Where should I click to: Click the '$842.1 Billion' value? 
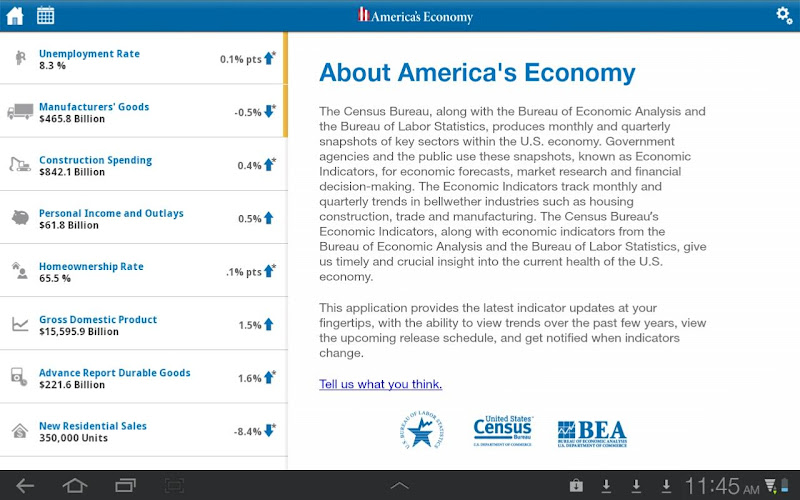click(x=72, y=172)
